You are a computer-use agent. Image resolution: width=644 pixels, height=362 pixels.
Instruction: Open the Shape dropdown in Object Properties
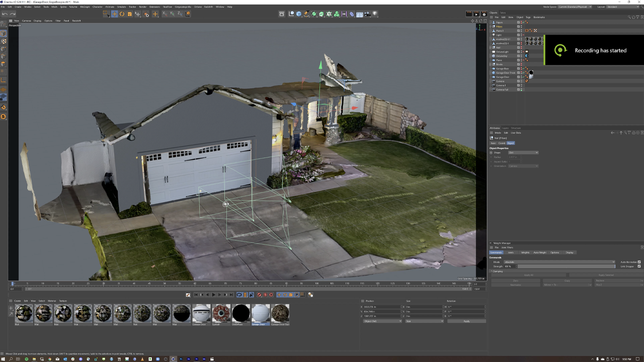point(523,152)
